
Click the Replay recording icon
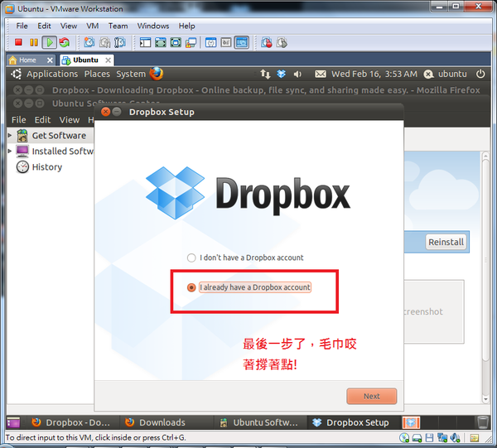[282, 42]
